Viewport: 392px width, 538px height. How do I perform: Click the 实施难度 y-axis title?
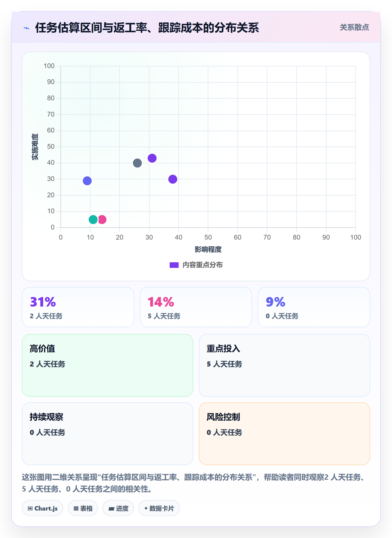[x=35, y=147]
